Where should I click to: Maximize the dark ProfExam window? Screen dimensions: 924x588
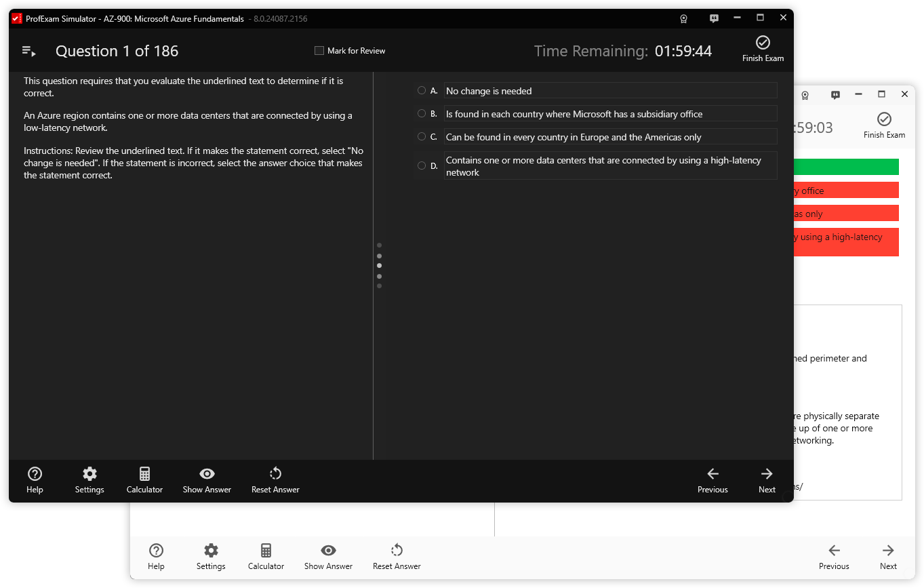pyautogui.click(x=760, y=18)
